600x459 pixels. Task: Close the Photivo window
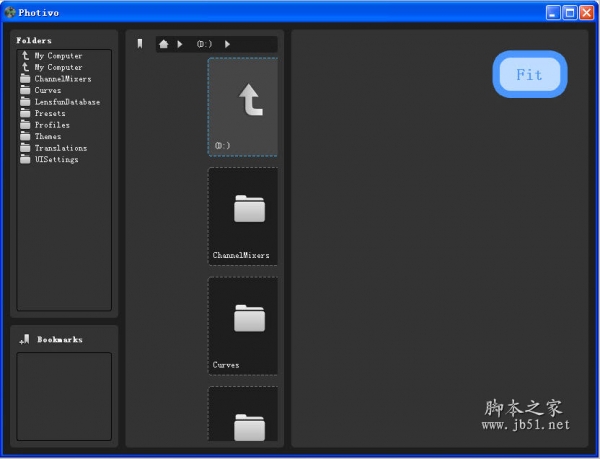point(587,13)
